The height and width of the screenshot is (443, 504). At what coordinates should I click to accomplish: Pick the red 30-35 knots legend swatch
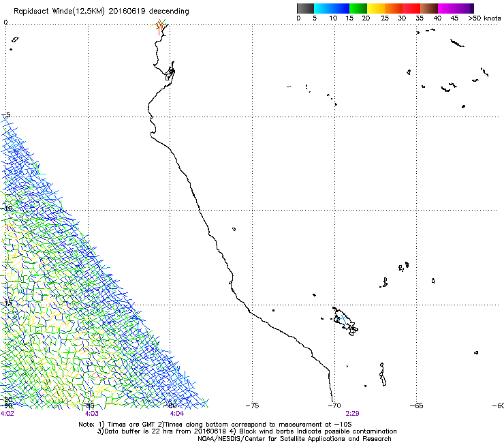coord(411,8)
